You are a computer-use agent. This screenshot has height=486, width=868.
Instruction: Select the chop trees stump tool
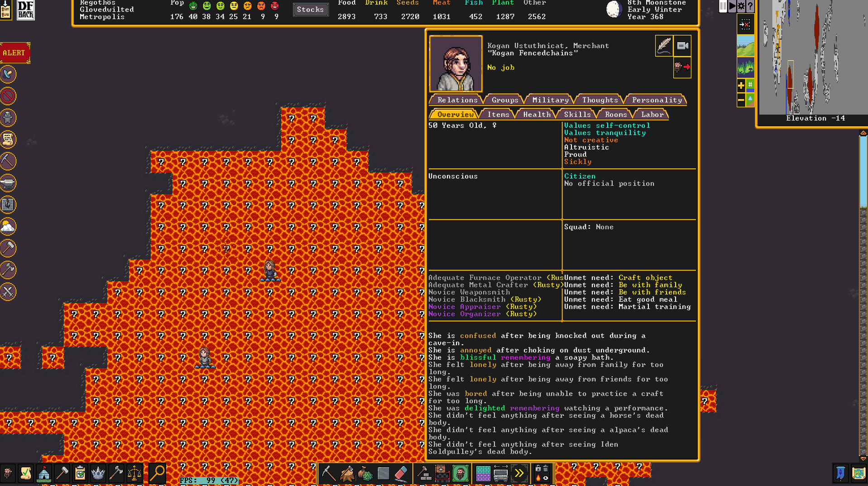tap(347, 473)
